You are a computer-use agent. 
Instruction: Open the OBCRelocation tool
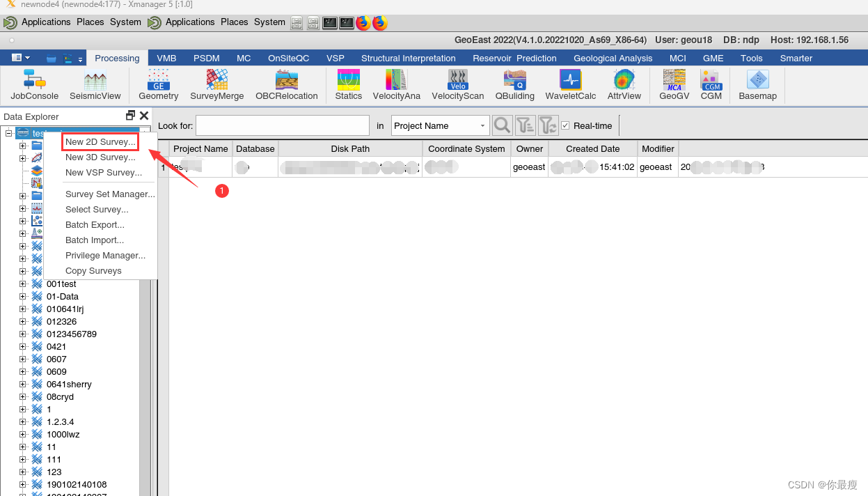287,85
